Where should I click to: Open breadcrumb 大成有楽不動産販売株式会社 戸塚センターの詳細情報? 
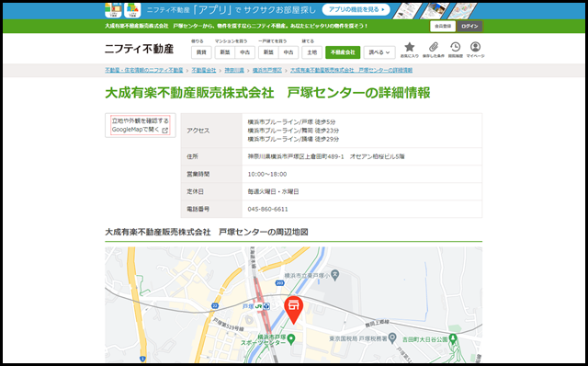click(351, 70)
